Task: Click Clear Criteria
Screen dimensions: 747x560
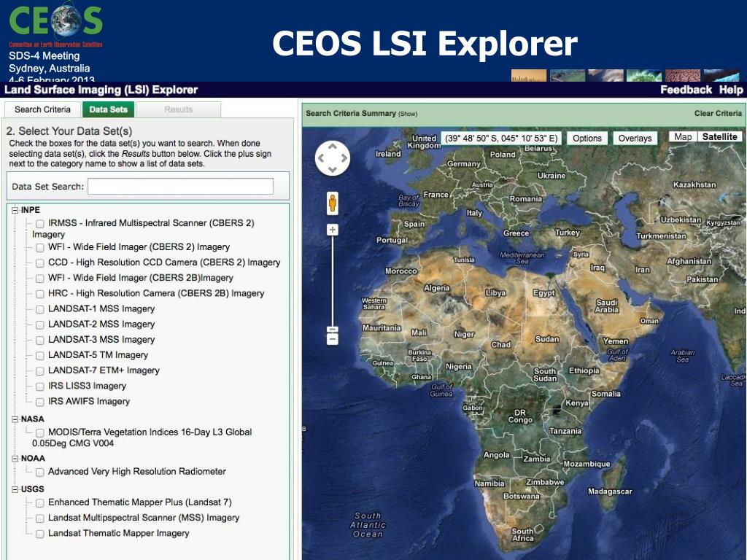Action: (718, 113)
